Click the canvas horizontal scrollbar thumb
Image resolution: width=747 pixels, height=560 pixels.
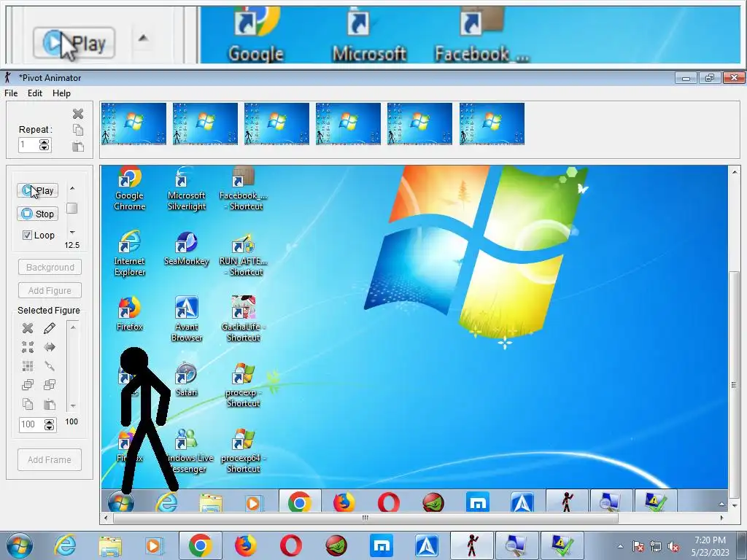365,518
